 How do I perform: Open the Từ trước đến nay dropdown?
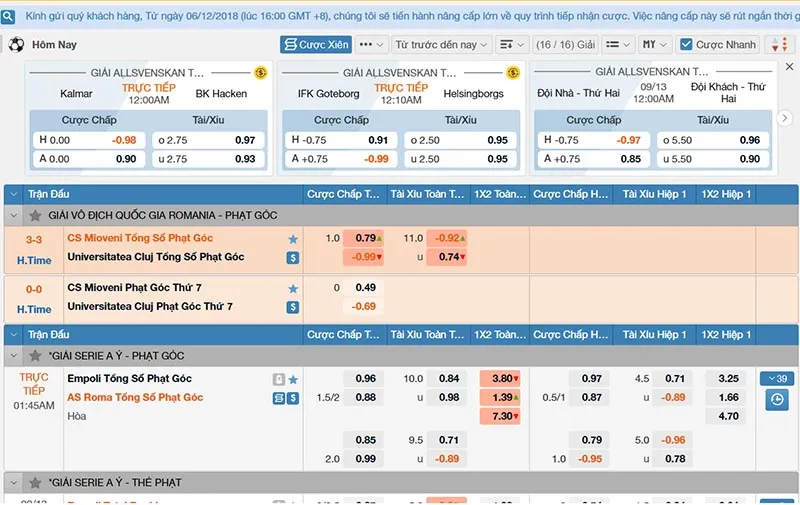point(441,45)
